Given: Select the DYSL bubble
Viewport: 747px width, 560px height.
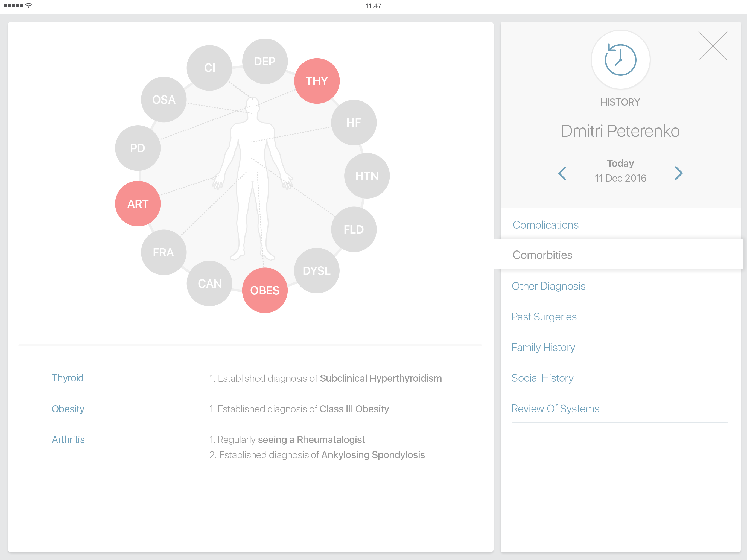Looking at the screenshot, I should pyautogui.click(x=316, y=271).
